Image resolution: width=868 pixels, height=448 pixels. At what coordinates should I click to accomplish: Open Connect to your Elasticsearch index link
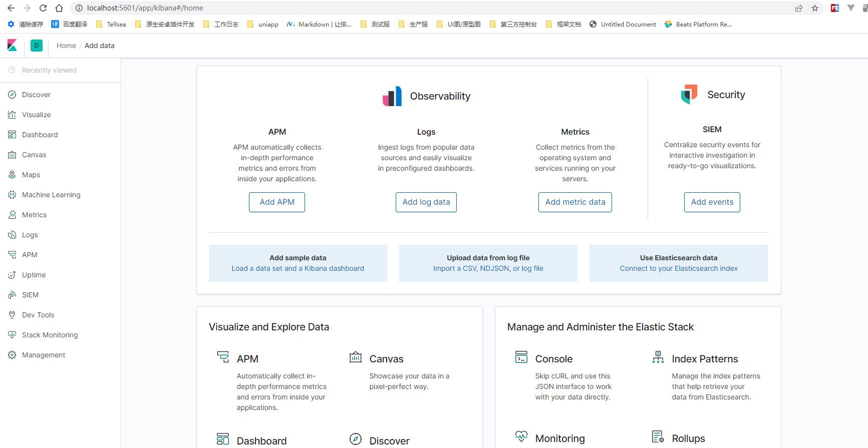coord(679,268)
